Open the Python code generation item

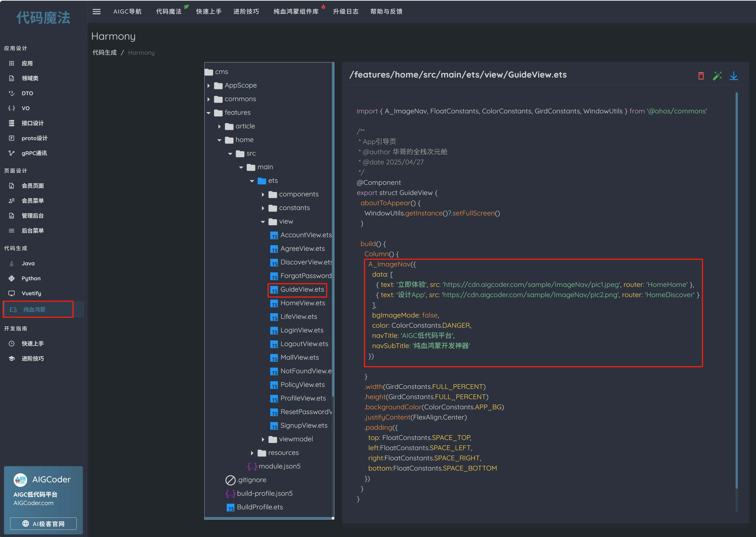[31, 278]
